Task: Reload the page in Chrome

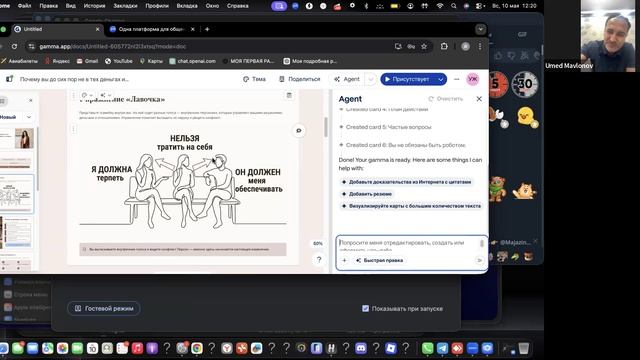Action: 14,47
